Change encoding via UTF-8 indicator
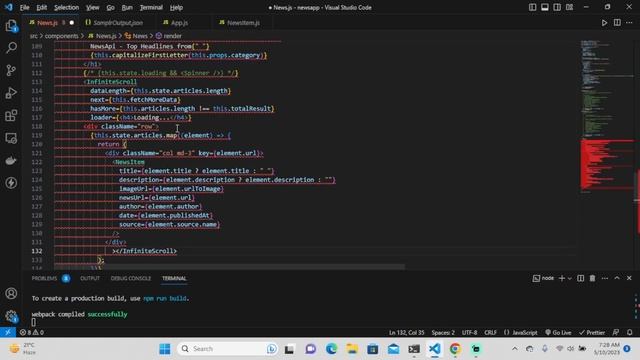 (469, 332)
